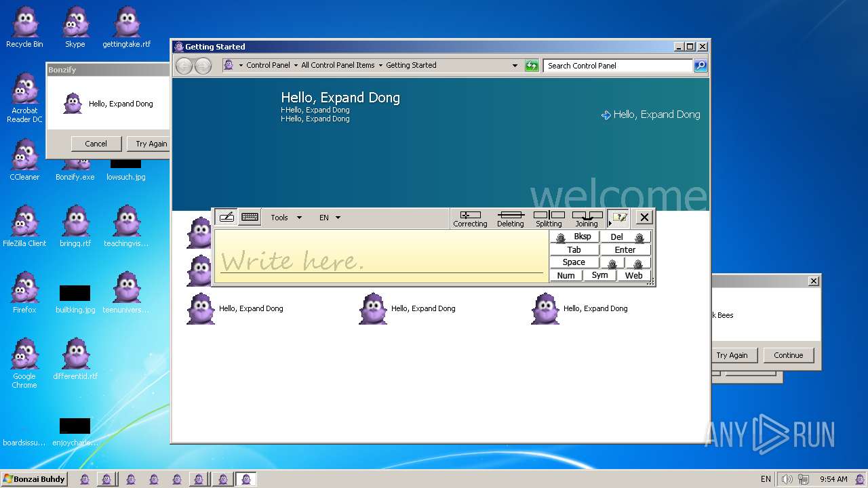This screenshot has height=488, width=868.
Task: Click the Search Control Panel field
Action: (x=618, y=66)
